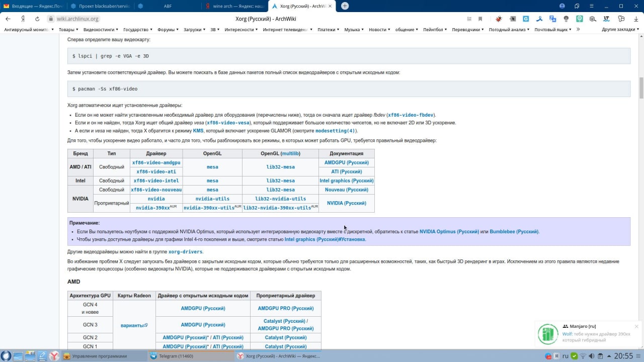Open the browser hamburger menu
The image size is (644, 362).
(592, 6)
